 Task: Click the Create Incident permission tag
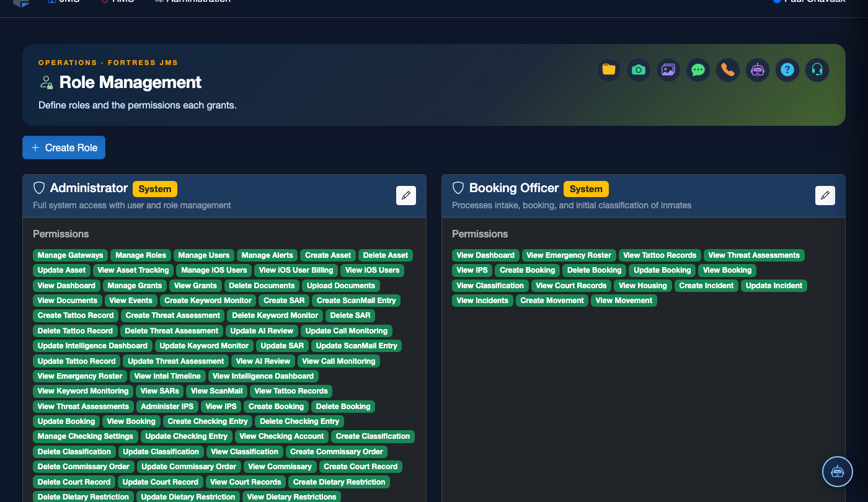click(706, 286)
